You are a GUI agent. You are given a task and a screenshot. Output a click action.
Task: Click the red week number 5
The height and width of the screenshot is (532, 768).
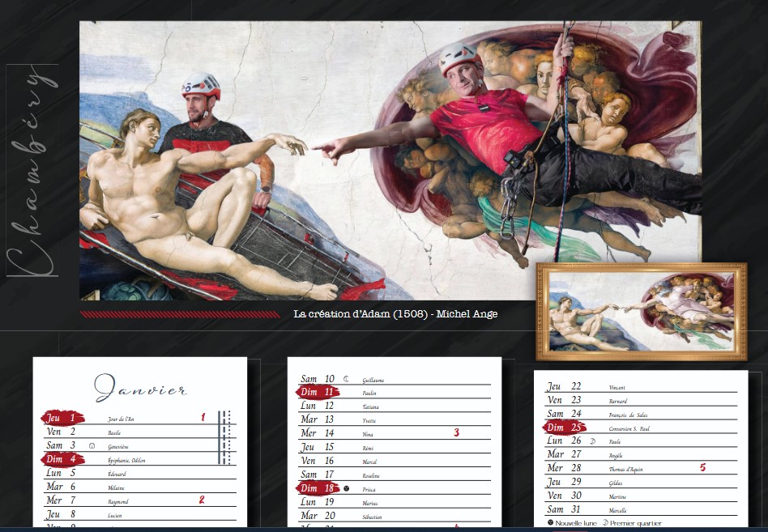702,467
